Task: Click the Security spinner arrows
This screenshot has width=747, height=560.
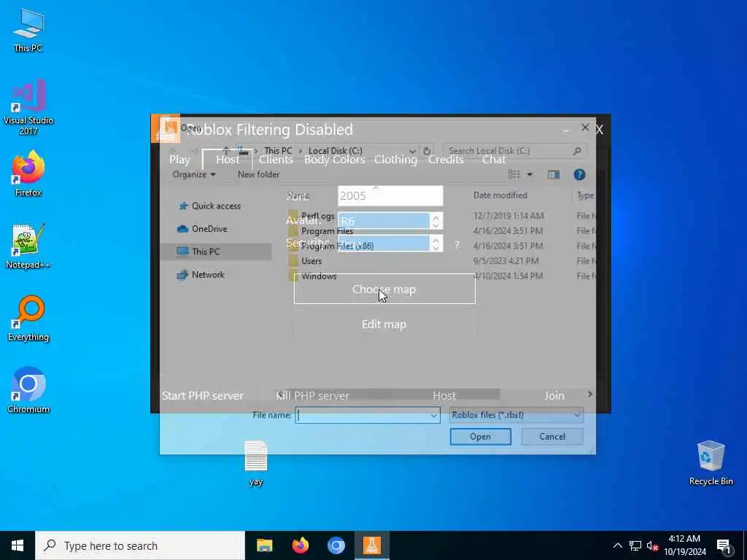Action: [436, 244]
